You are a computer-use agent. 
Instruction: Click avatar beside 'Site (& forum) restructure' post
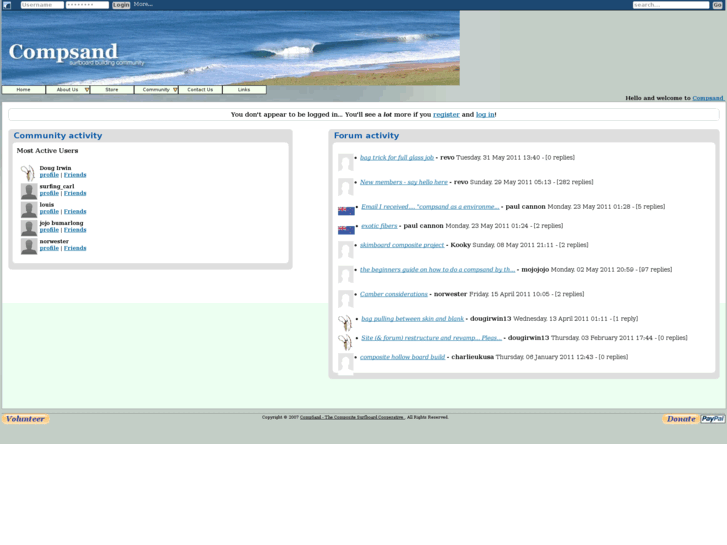click(345, 342)
